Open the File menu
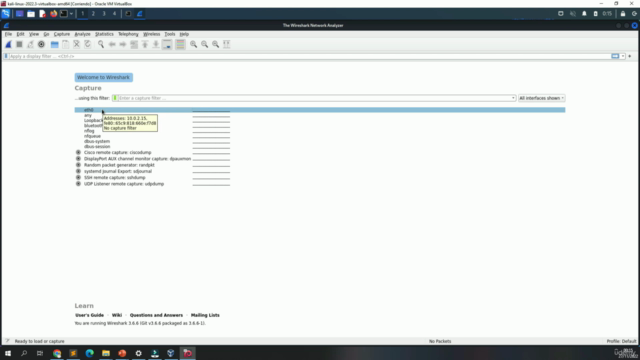This screenshot has height=360, width=640. (8, 34)
